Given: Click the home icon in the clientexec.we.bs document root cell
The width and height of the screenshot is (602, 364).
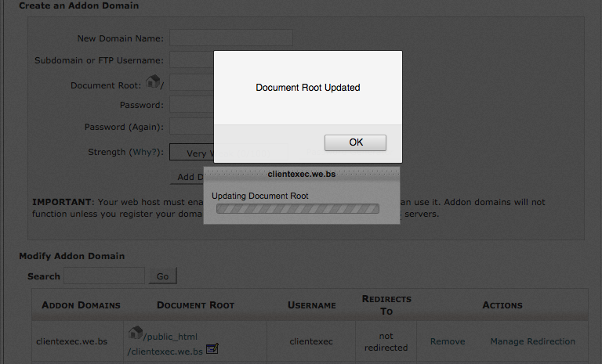Looking at the screenshot, I should click(135, 333).
